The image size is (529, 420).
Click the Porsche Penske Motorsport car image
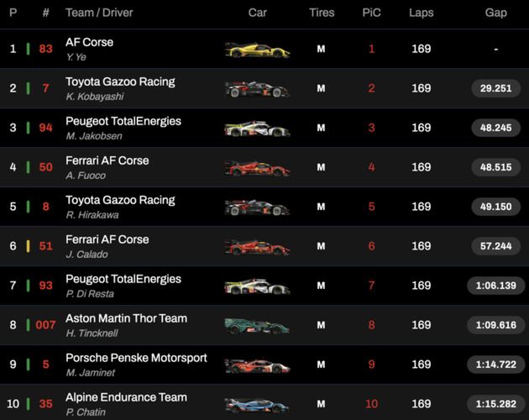click(x=257, y=365)
